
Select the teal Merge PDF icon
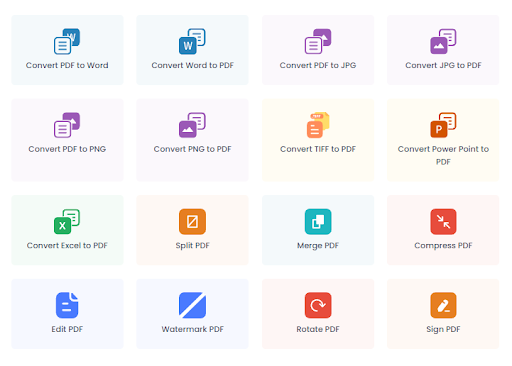(318, 222)
